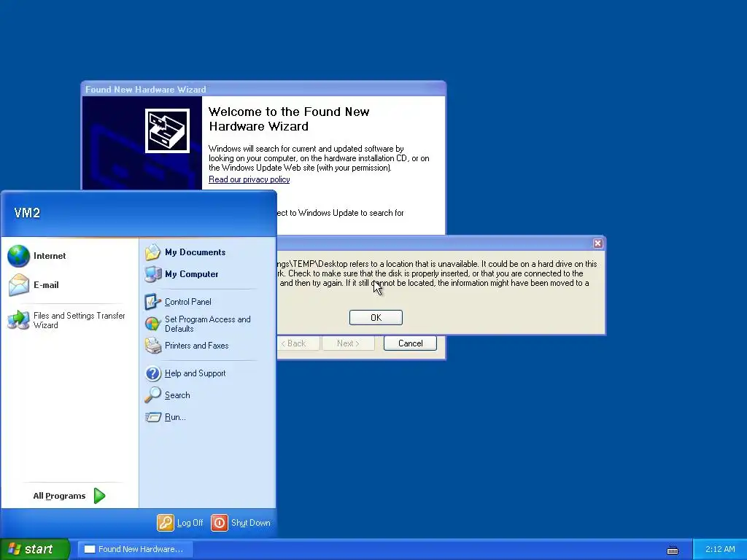Open the My Documents folder icon
The height and width of the screenshot is (560, 747).
coord(153,252)
